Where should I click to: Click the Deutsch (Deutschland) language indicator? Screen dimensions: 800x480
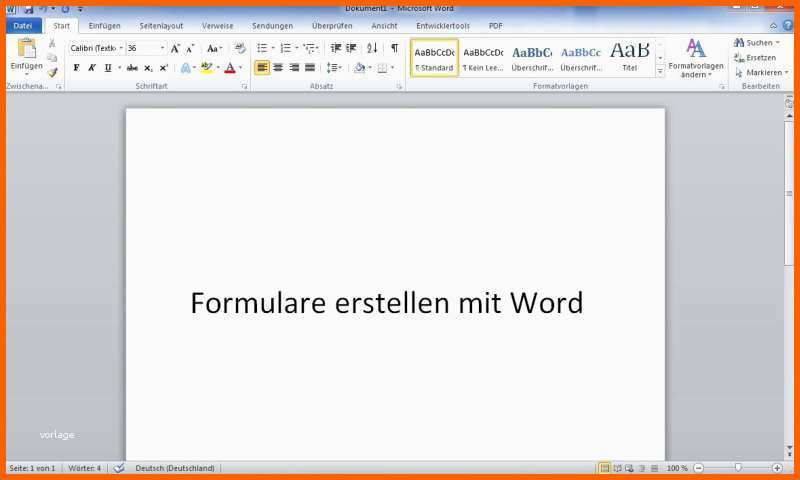coord(175,468)
